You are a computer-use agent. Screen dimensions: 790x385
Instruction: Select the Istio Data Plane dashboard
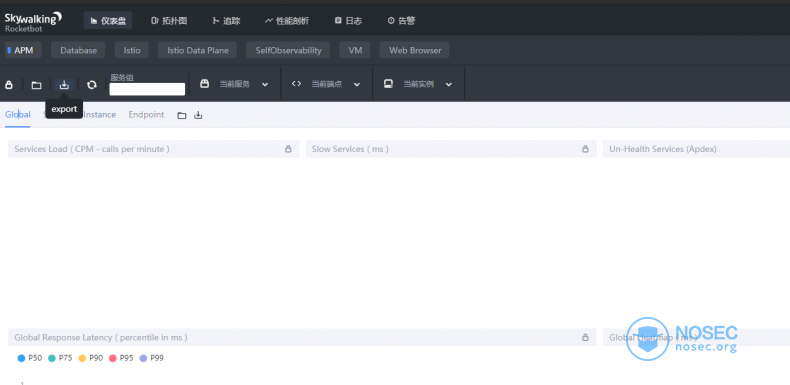click(x=198, y=50)
